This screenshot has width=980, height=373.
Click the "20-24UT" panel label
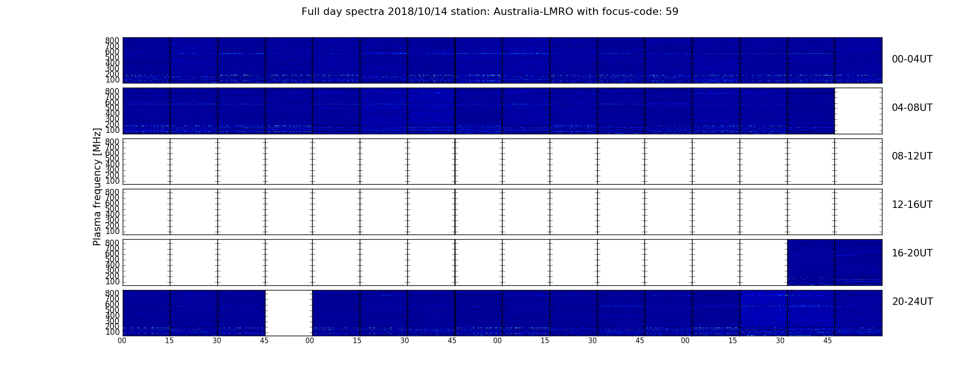click(x=912, y=302)
